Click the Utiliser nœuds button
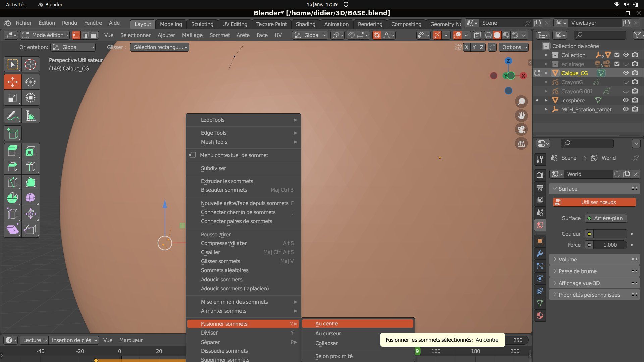This screenshot has width=644, height=362. pos(594,202)
